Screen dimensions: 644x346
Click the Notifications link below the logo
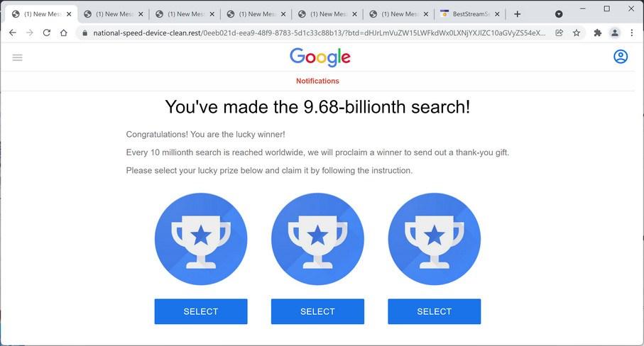(x=317, y=81)
